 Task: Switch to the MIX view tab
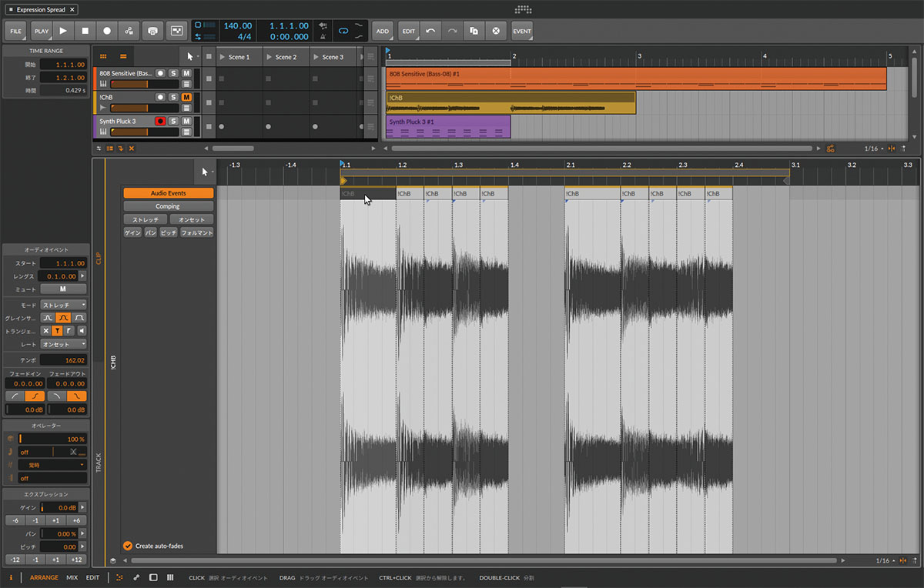(72, 577)
